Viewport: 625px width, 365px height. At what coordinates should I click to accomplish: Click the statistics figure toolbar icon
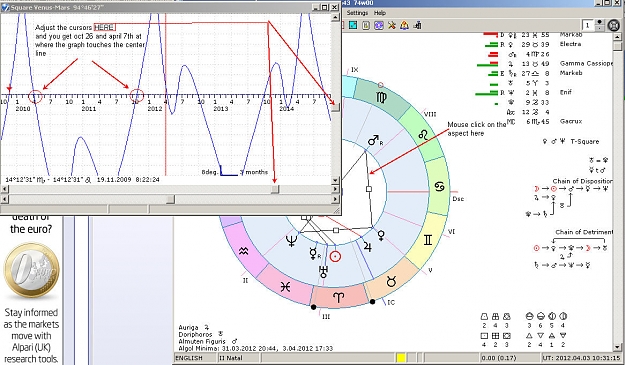tap(417, 25)
